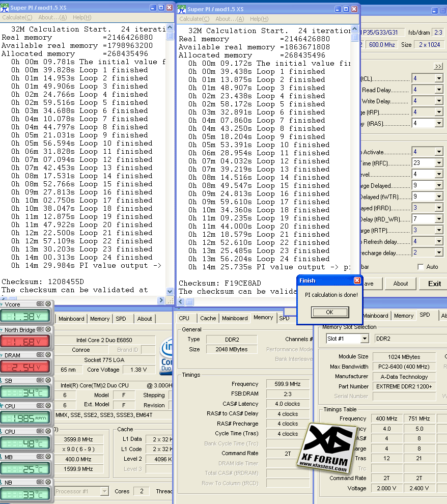Click the link icon on the CPU fan RPM gauge

41,406
